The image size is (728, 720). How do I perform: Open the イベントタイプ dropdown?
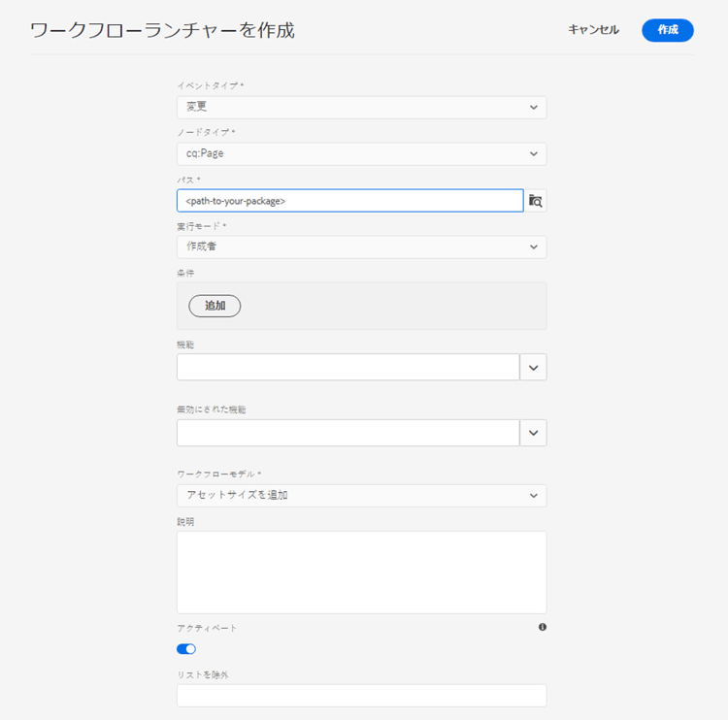click(x=361, y=107)
